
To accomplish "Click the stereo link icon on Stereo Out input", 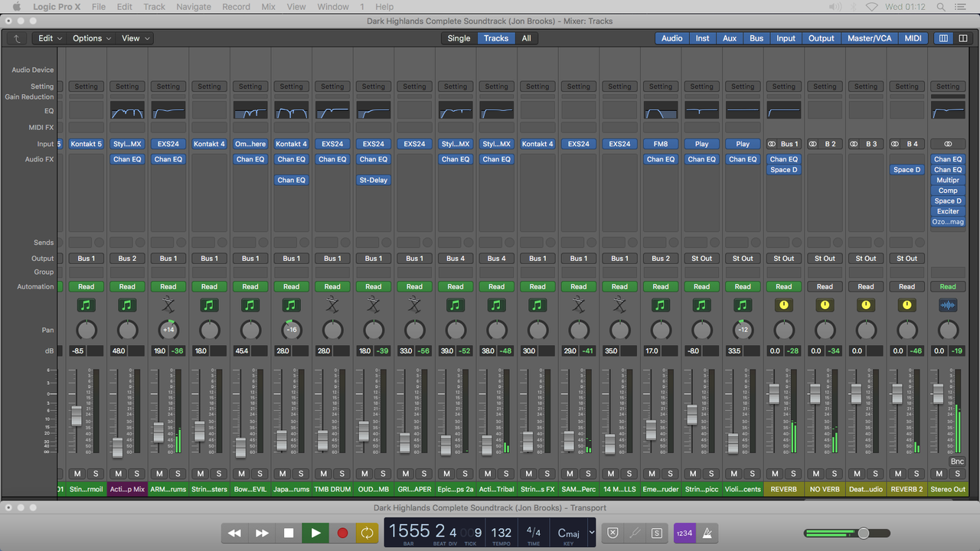I will pyautogui.click(x=948, y=144).
